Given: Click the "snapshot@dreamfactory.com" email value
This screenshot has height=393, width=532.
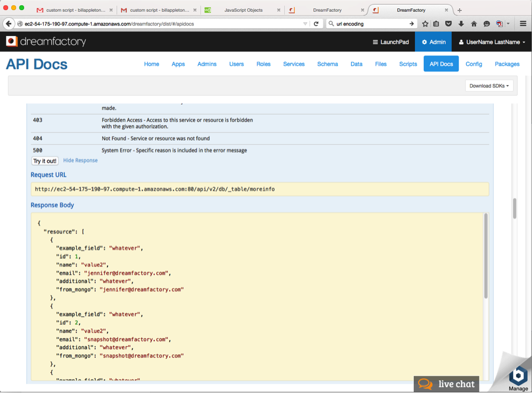Looking at the screenshot, I should point(126,339).
